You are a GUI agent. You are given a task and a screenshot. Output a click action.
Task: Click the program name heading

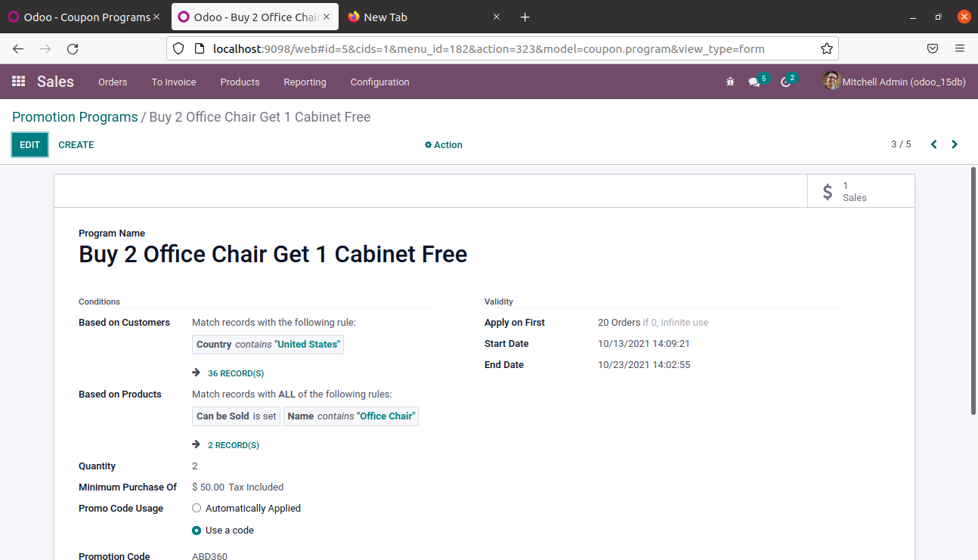point(273,255)
